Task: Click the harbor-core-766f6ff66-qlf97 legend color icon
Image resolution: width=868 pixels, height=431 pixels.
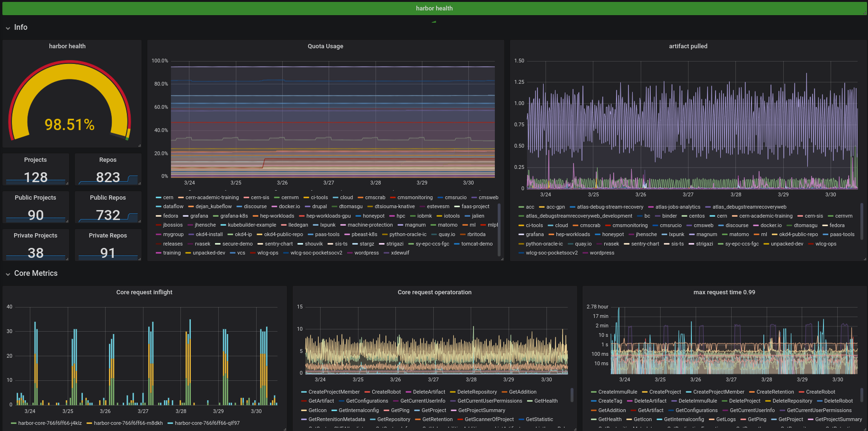Action: point(170,423)
